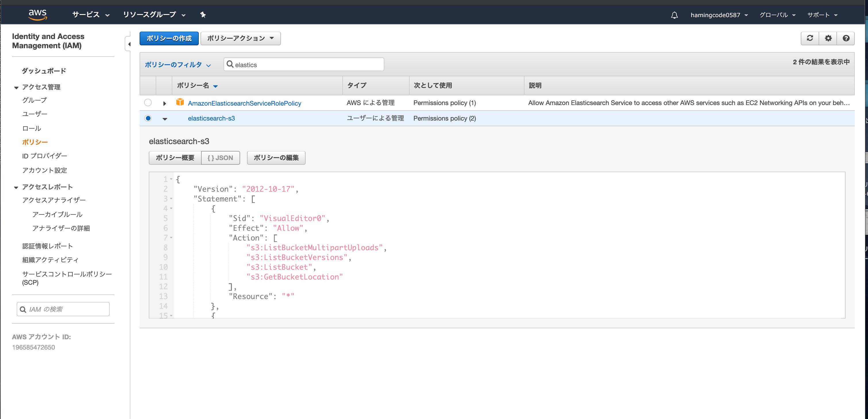
Task: Click the pin shortcut icon in header
Action: (202, 15)
